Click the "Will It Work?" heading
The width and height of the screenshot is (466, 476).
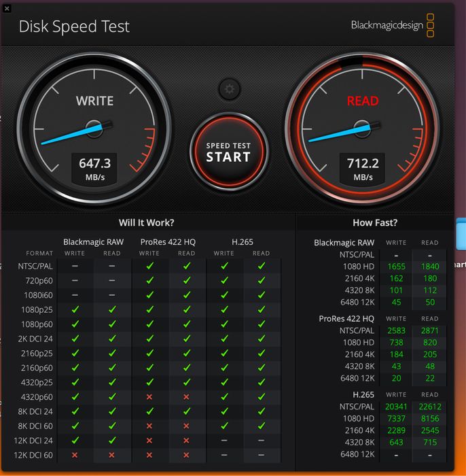point(147,223)
